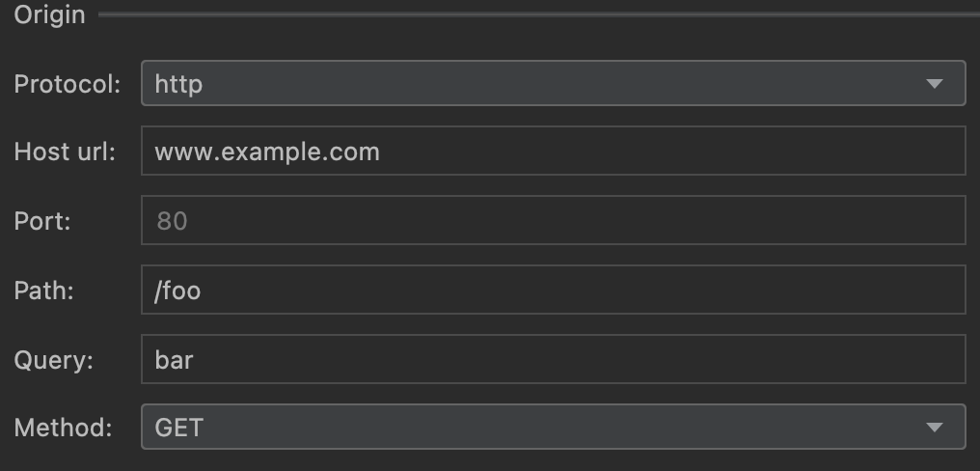Open the Protocol dropdown arrow
Viewport: 980px width, 471px height.
click(934, 84)
